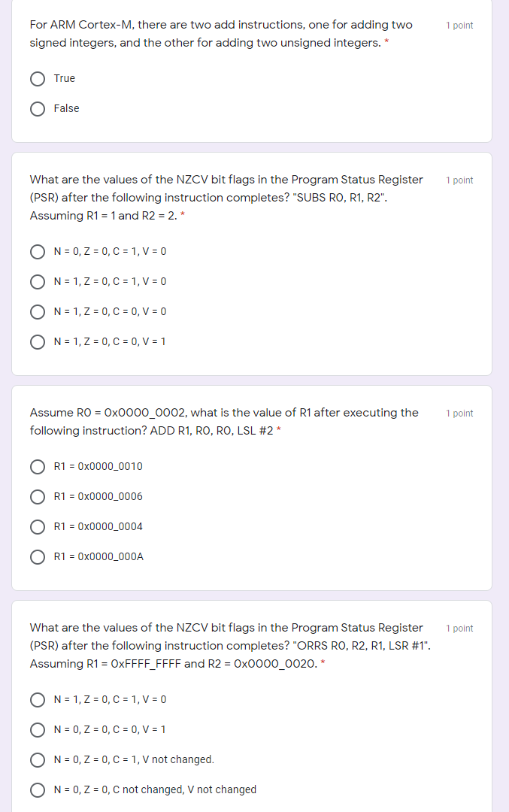Select False for the ARM add instructions question
This screenshot has width=509, height=812.
point(38,109)
